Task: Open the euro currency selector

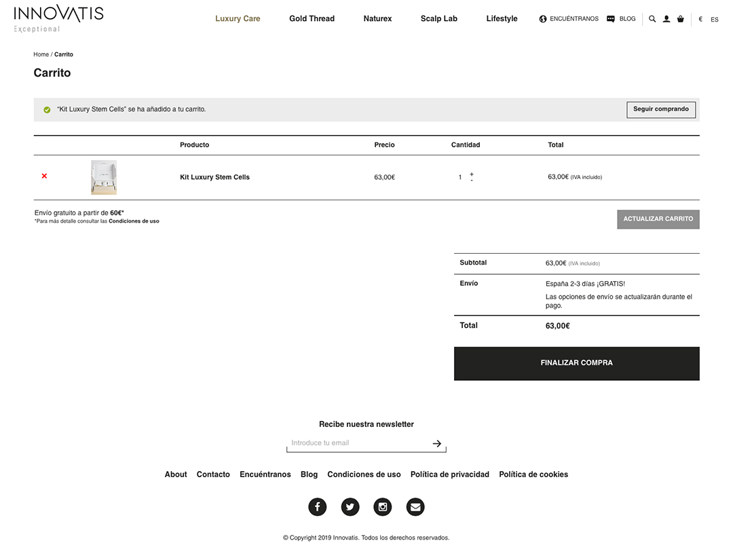Action: [x=700, y=19]
